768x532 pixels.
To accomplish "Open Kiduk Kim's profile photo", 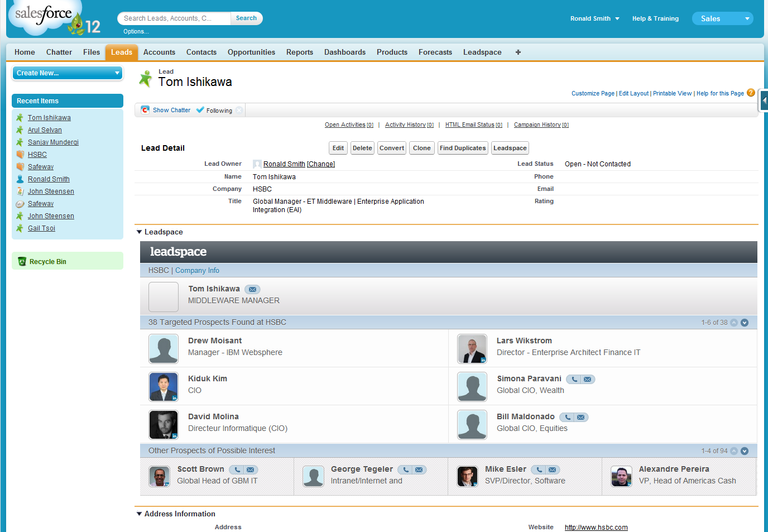I will coord(164,387).
